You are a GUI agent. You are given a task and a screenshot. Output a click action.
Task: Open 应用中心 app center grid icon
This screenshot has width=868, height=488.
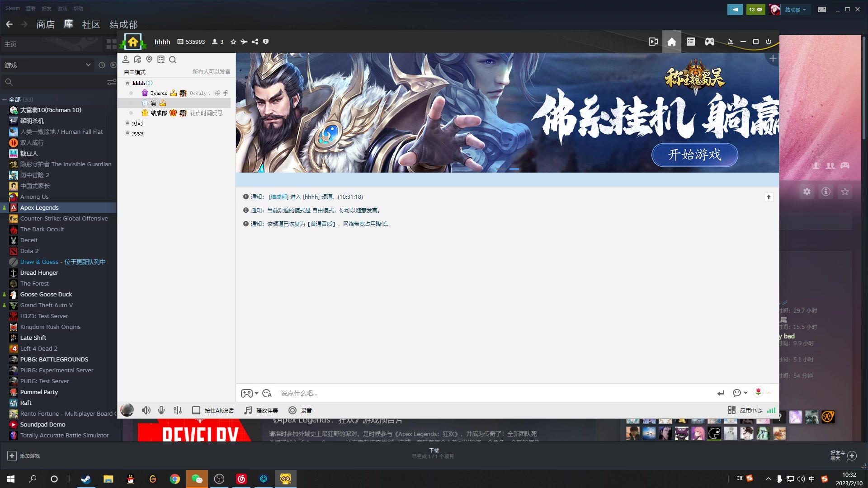pos(731,410)
